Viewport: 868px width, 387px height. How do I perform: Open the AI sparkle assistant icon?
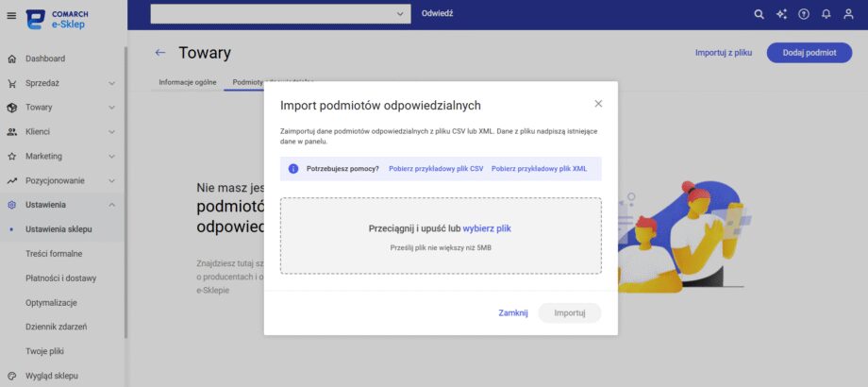(x=781, y=14)
